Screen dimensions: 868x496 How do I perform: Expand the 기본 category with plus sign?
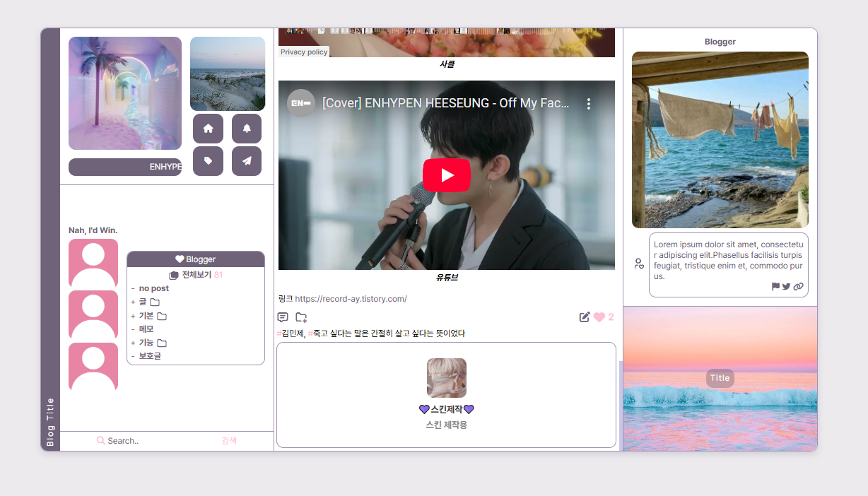[133, 316]
